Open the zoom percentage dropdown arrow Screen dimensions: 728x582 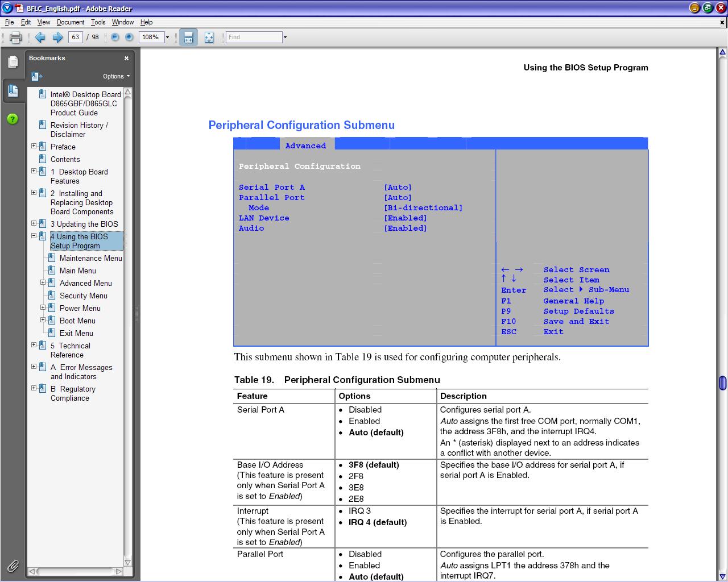pos(167,37)
